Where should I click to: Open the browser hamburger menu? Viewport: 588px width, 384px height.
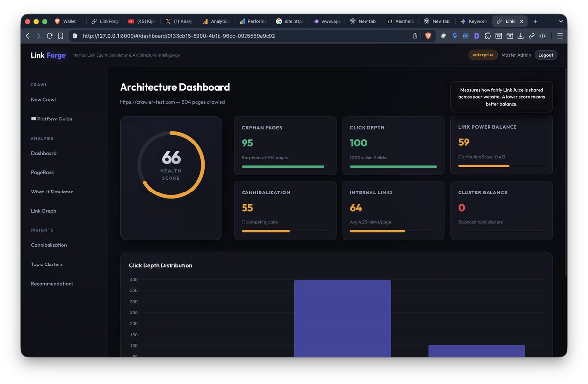coord(560,36)
